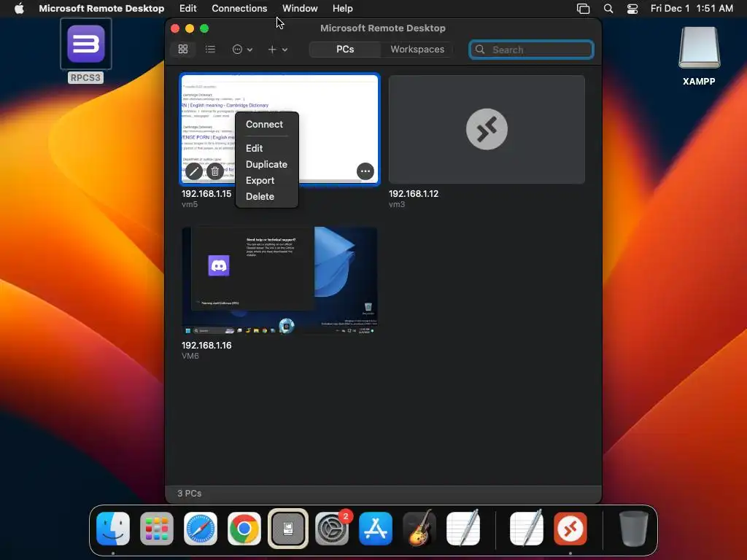This screenshot has width=747, height=560.
Task: Open the ellipsis actions menu in toolbar
Action: click(x=242, y=49)
